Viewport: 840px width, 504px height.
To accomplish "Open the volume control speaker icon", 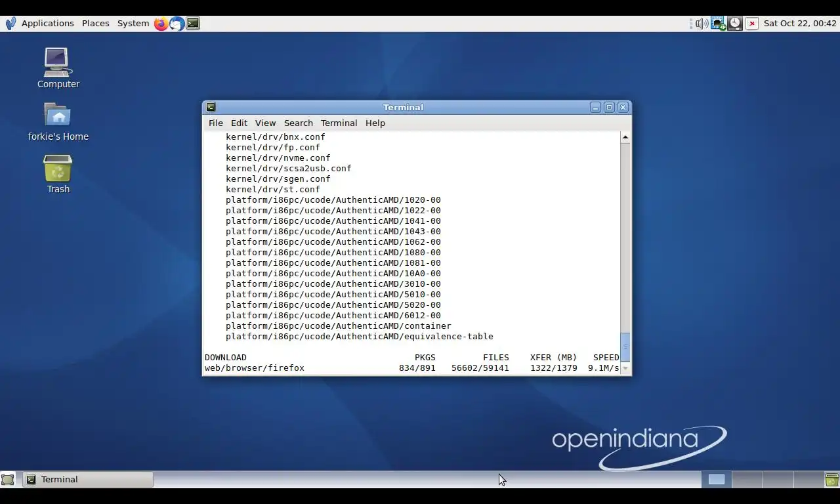I will pos(702,24).
